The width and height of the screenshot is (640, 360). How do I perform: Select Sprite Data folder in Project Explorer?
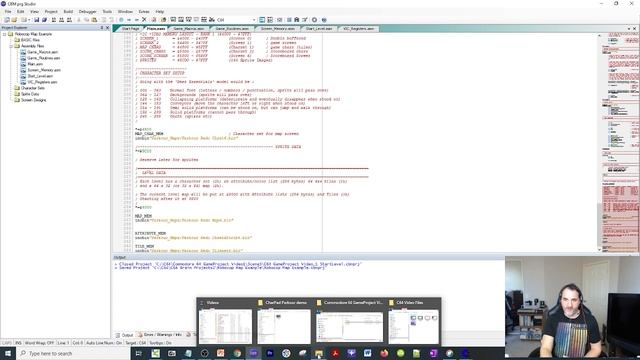[30, 94]
